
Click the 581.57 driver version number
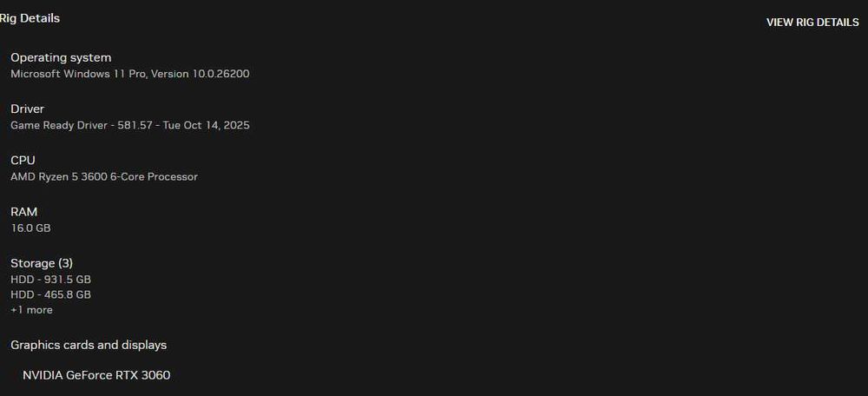point(134,125)
